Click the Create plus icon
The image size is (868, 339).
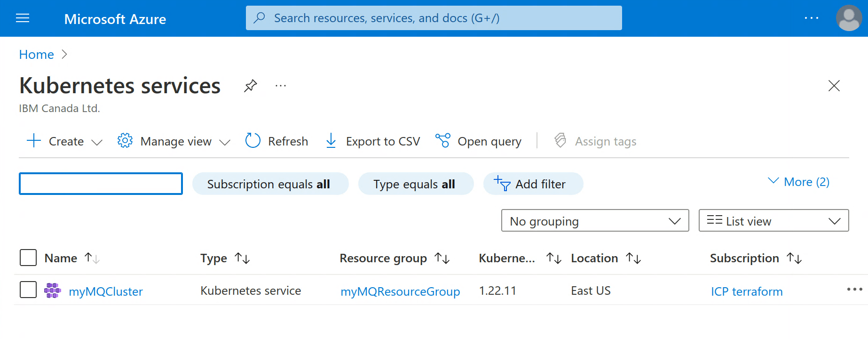pos(34,141)
